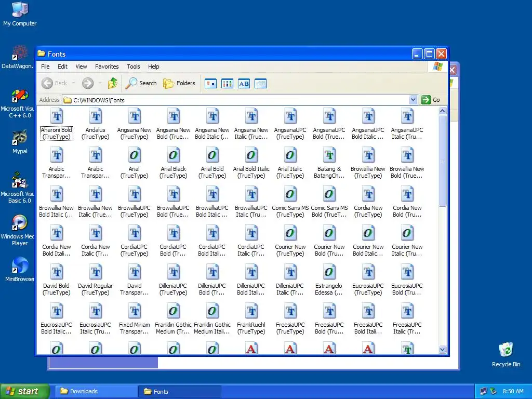532x399 pixels.
Task: Click the scrollbar up arrow
Action: point(442,111)
